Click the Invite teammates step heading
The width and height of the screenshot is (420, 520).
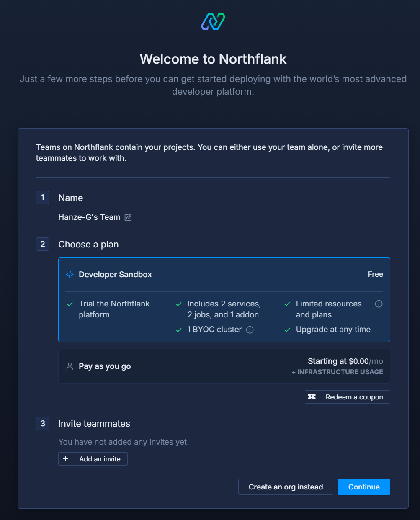[x=94, y=424]
